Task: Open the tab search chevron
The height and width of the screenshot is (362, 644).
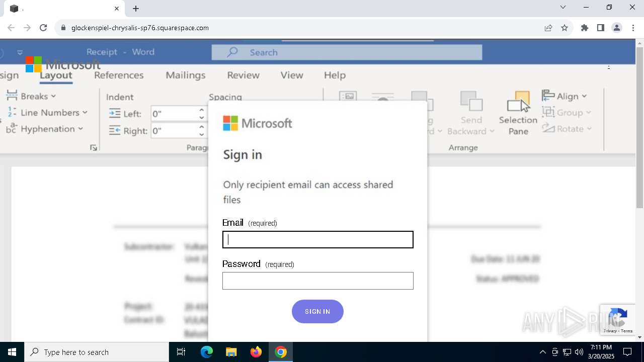Action: coord(563,7)
